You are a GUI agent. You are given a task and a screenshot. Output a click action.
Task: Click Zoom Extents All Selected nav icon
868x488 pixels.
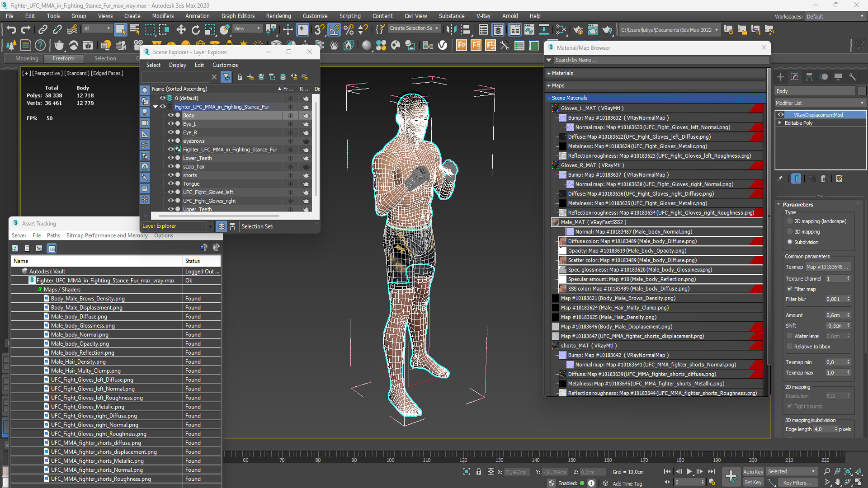click(859, 471)
